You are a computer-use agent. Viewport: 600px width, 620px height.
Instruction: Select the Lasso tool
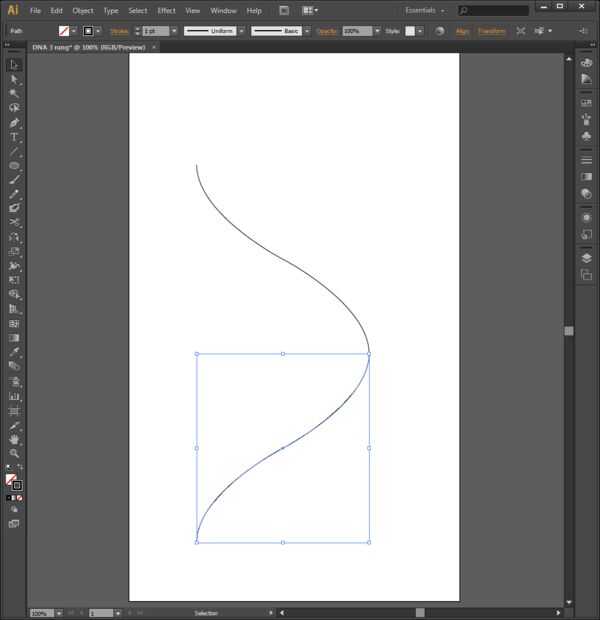click(14, 108)
